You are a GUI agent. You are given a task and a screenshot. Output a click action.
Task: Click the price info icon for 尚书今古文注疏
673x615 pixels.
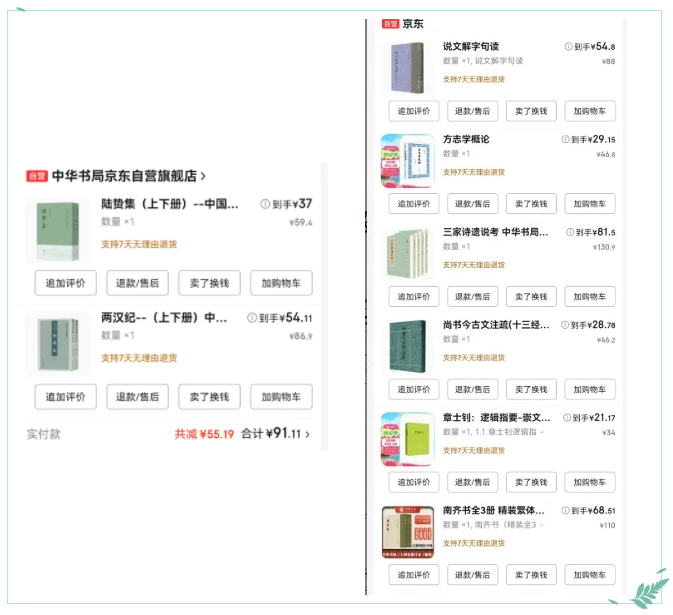(565, 325)
